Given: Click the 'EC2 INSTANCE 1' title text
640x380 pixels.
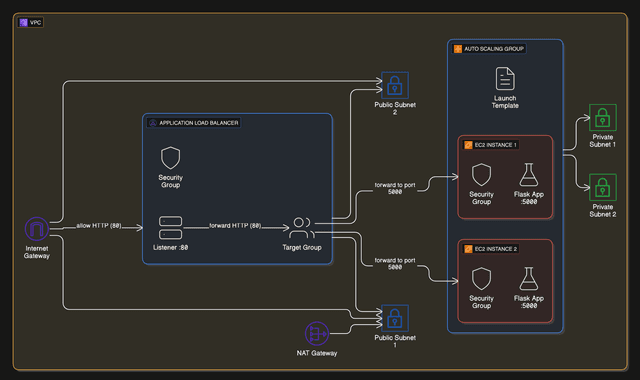Looking at the screenshot, I should click(x=496, y=145).
